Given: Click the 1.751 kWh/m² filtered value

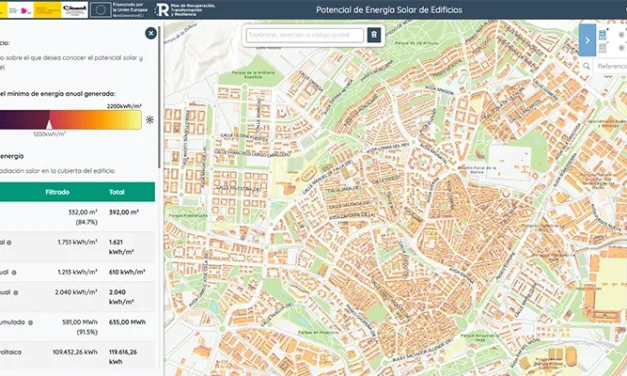Looking at the screenshot, I should click(x=77, y=242).
